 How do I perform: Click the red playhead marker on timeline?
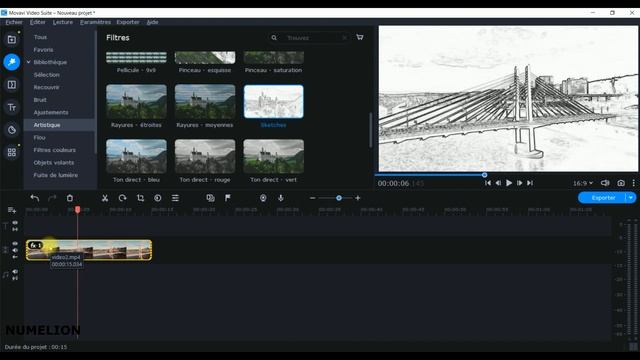[x=78, y=210]
